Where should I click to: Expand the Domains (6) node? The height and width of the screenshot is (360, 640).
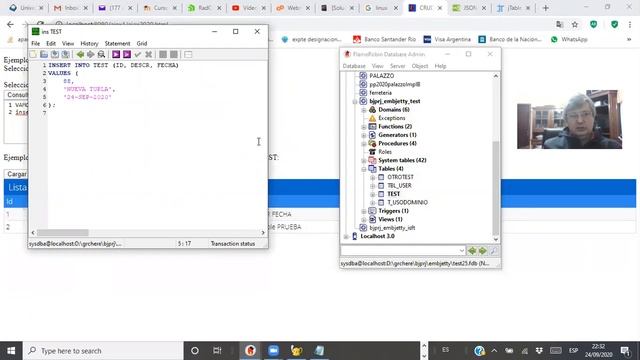click(x=364, y=110)
